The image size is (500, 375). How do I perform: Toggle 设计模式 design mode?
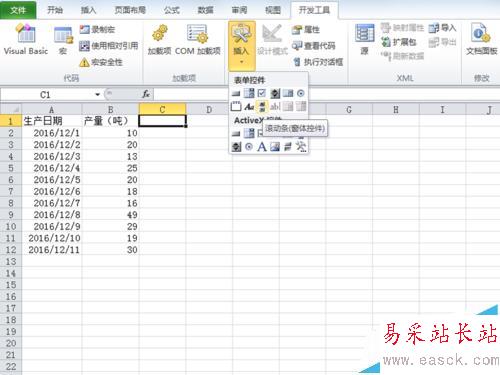(x=272, y=39)
